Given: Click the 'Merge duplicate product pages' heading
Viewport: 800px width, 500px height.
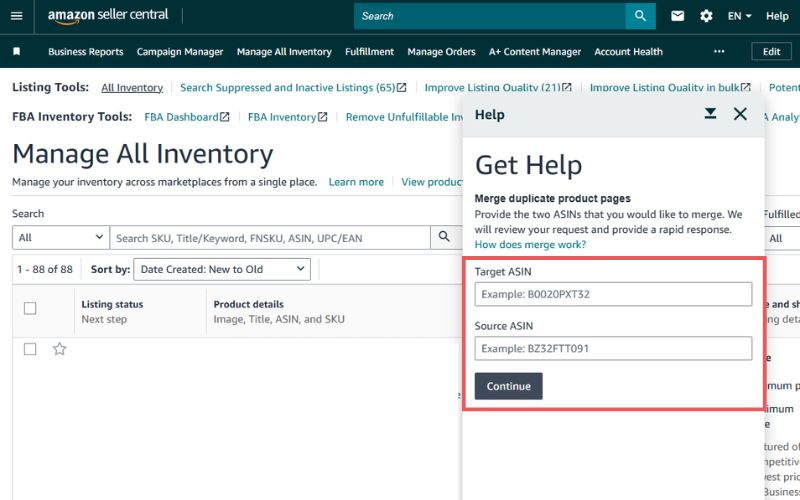Looking at the screenshot, I should click(x=553, y=198).
